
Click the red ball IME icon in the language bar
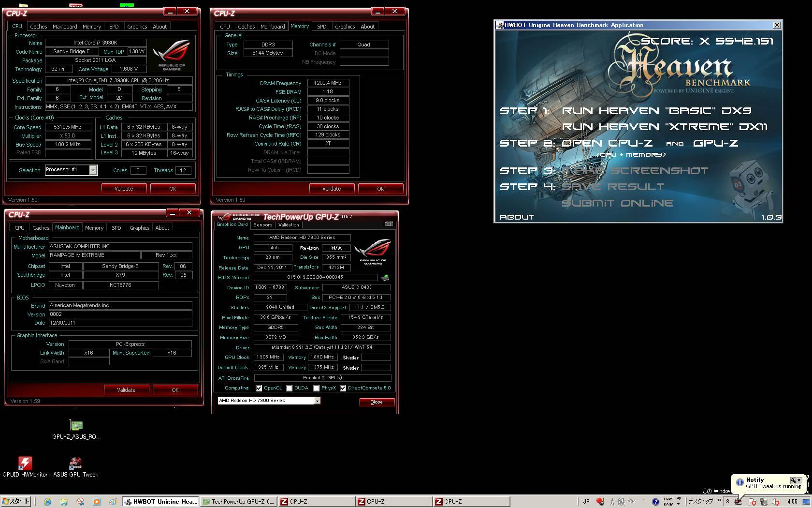point(600,501)
